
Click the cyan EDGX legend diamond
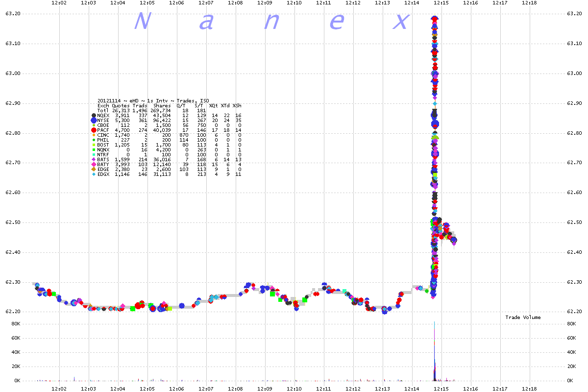94,174
